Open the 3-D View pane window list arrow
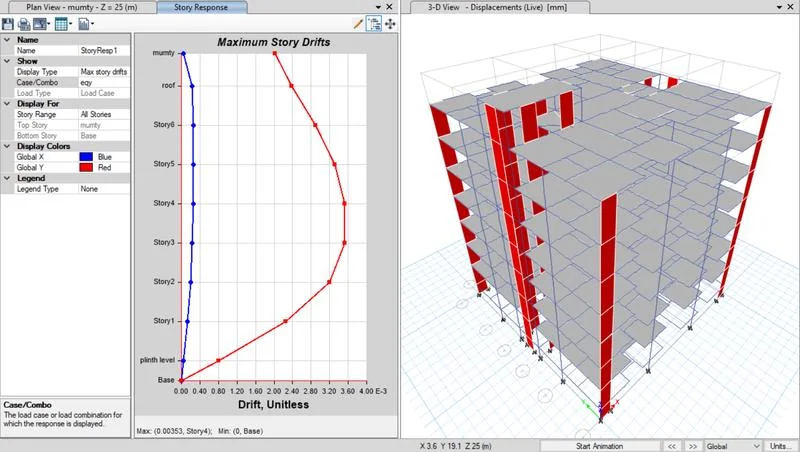 (x=779, y=7)
